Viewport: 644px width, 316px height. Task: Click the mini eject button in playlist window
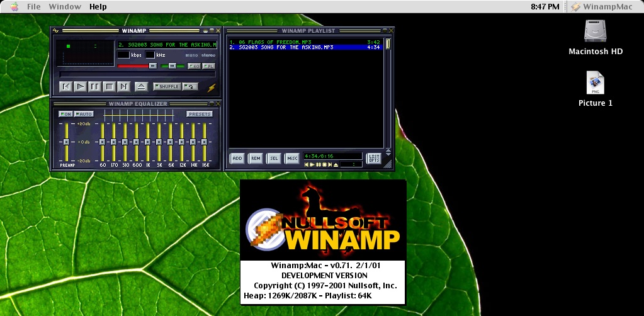(336, 164)
